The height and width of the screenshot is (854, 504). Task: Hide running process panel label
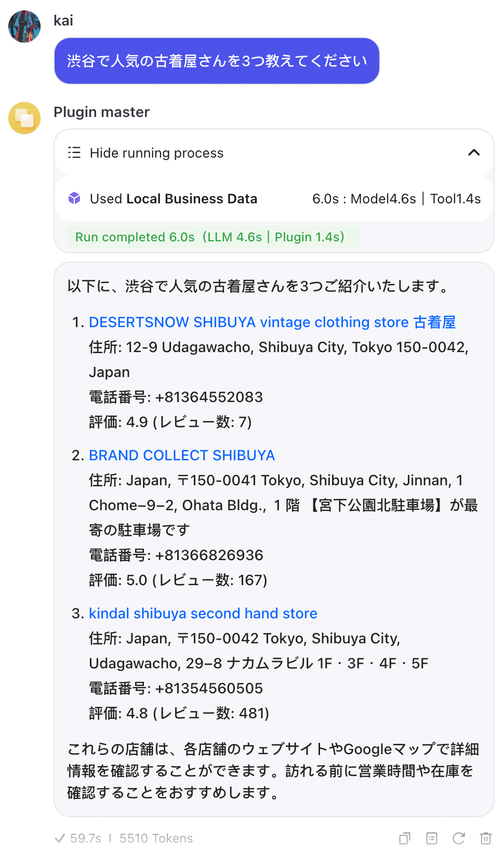156,153
